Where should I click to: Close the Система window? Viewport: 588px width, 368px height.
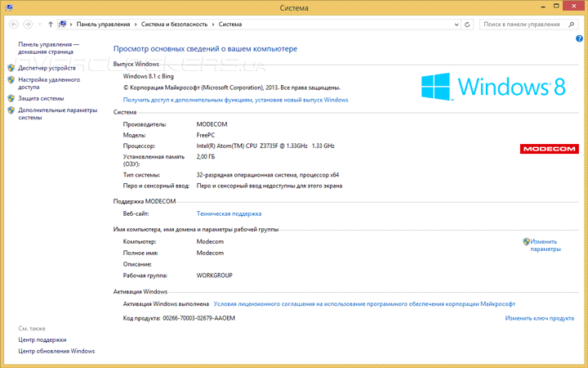click(574, 6)
